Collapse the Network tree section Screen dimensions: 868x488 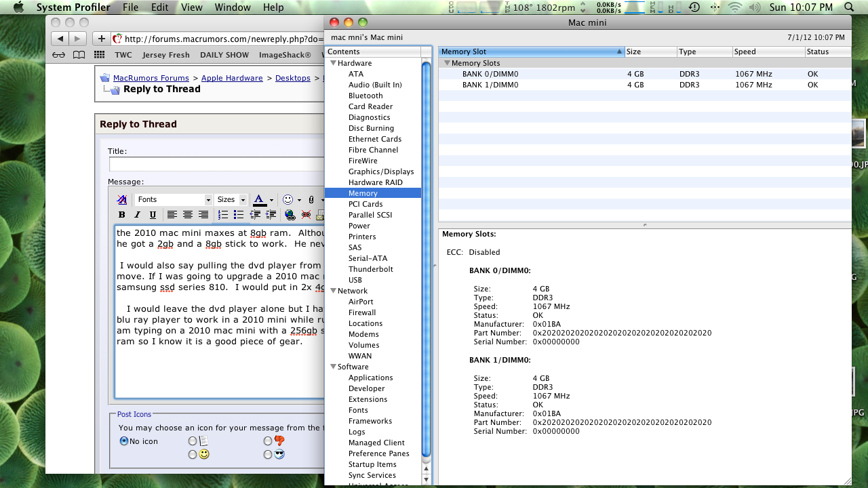333,291
